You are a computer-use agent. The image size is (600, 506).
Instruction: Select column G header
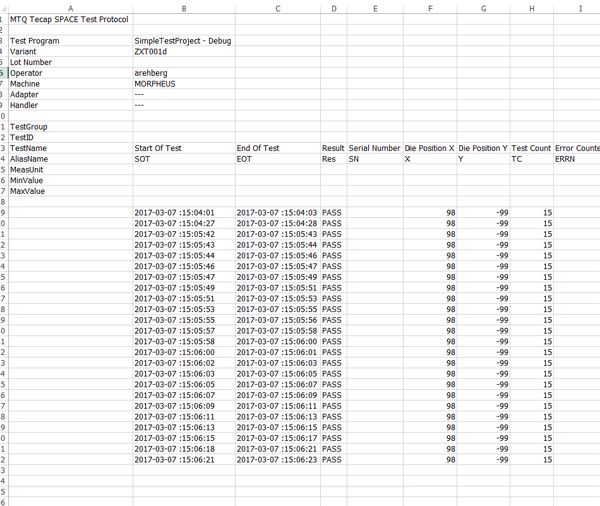coord(483,7)
